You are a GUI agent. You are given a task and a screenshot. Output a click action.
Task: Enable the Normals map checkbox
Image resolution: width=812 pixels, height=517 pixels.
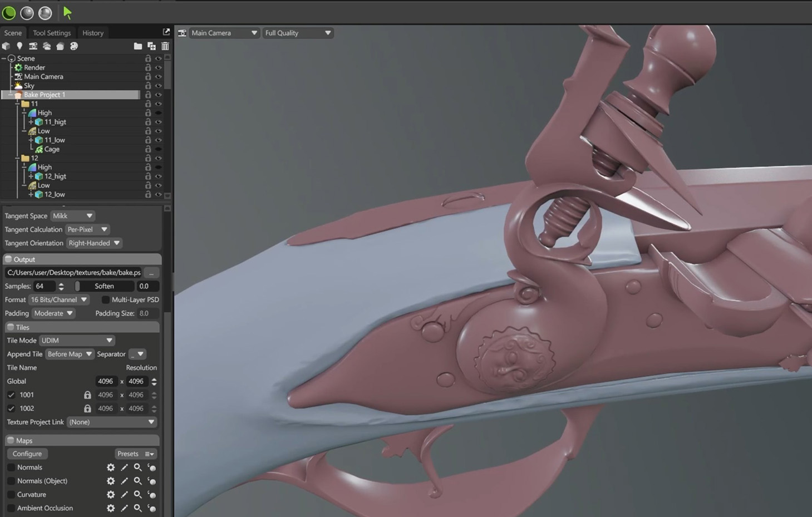11,467
